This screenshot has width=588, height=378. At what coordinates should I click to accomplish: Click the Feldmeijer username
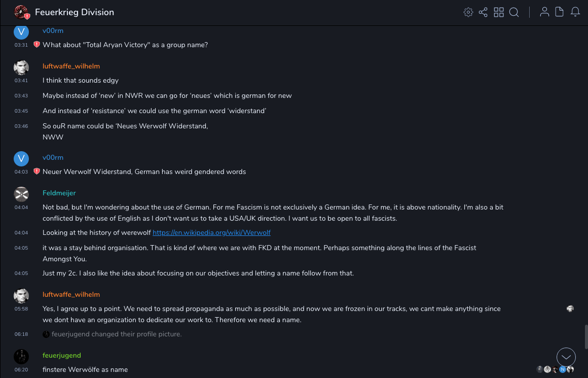[x=59, y=193]
